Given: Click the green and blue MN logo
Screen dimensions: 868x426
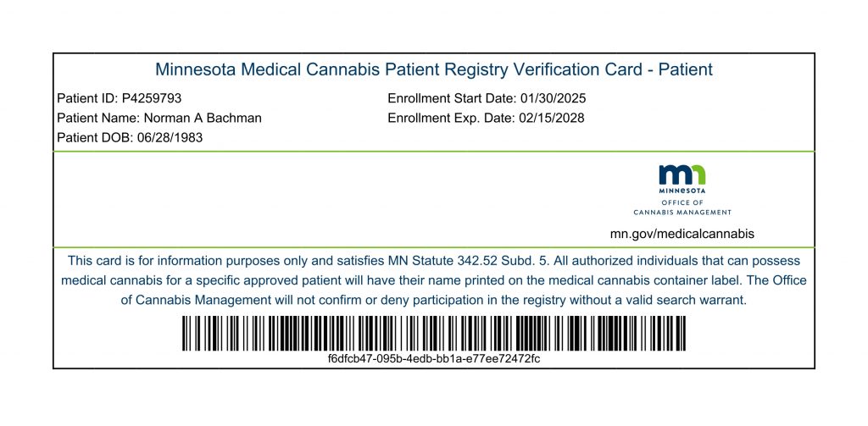Looking at the screenshot, I should 682,175.
